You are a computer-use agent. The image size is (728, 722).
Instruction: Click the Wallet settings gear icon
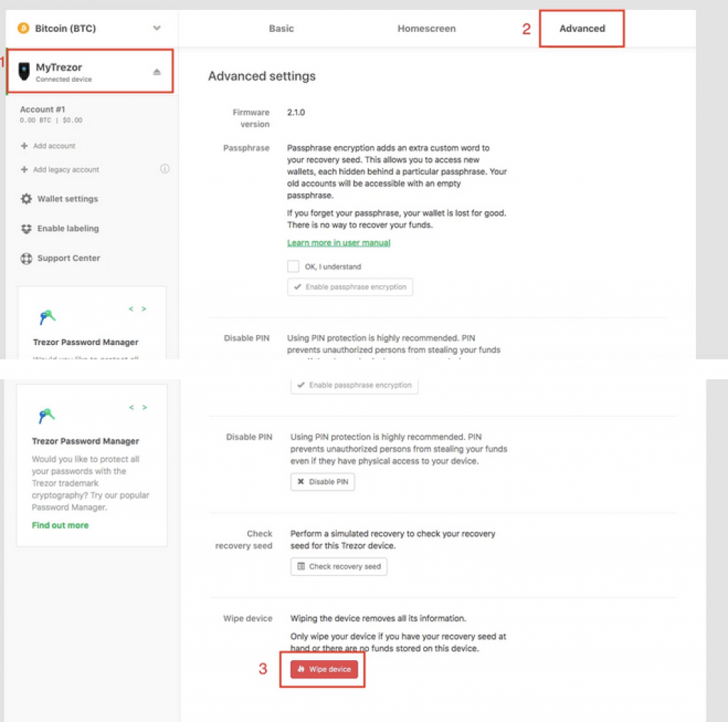coord(26,199)
